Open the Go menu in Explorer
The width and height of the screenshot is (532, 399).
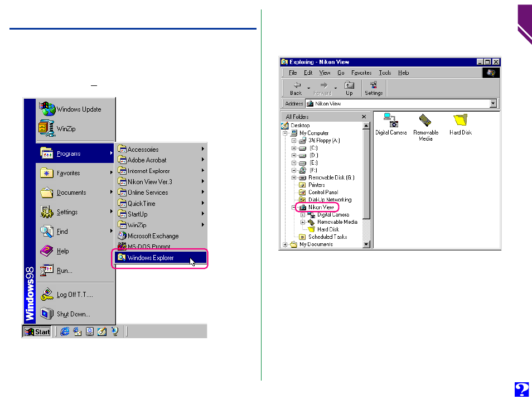tap(341, 73)
